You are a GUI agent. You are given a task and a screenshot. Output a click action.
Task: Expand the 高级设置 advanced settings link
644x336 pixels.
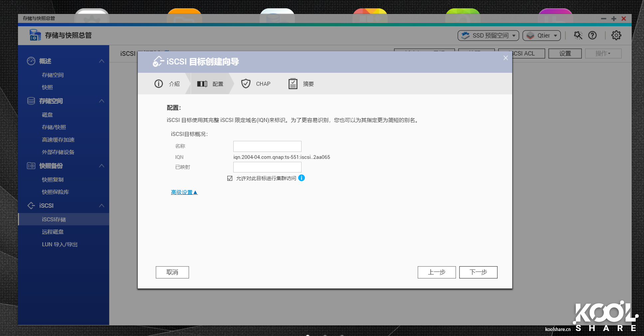pyautogui.click(x=184, y=192)
